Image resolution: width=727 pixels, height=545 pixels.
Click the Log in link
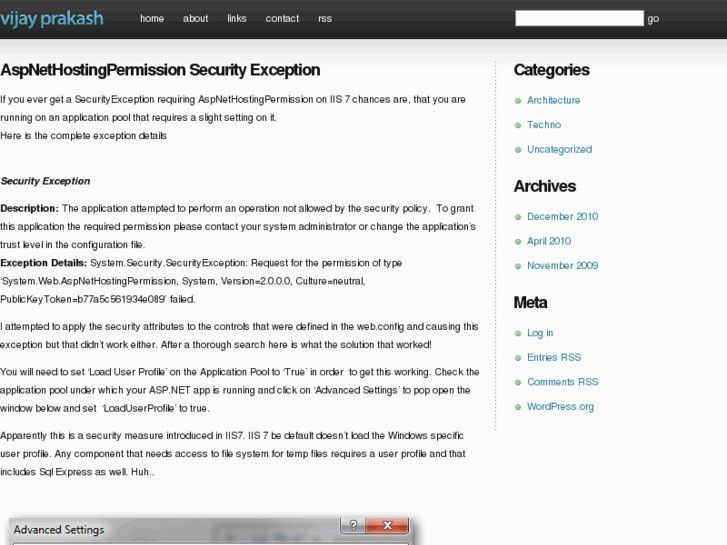click(x=540, y=333)
